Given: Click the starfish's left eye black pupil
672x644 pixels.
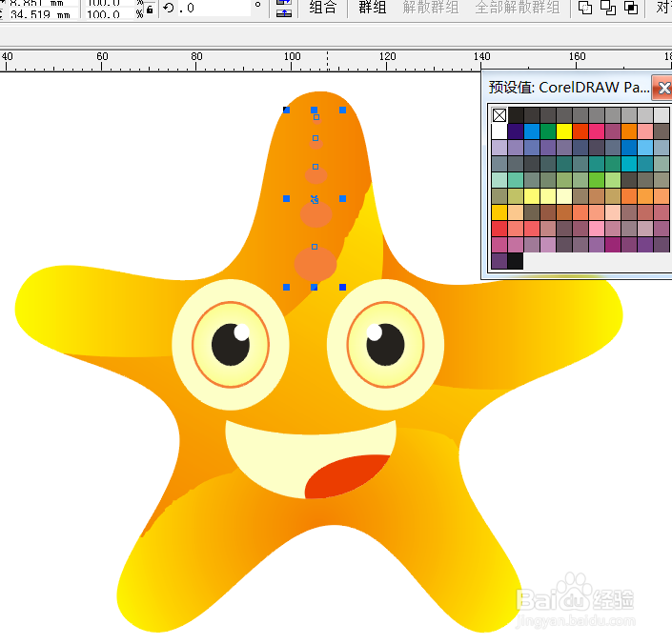Looking at the screenshot, I should pyautogui.click(x=231, y=345).
